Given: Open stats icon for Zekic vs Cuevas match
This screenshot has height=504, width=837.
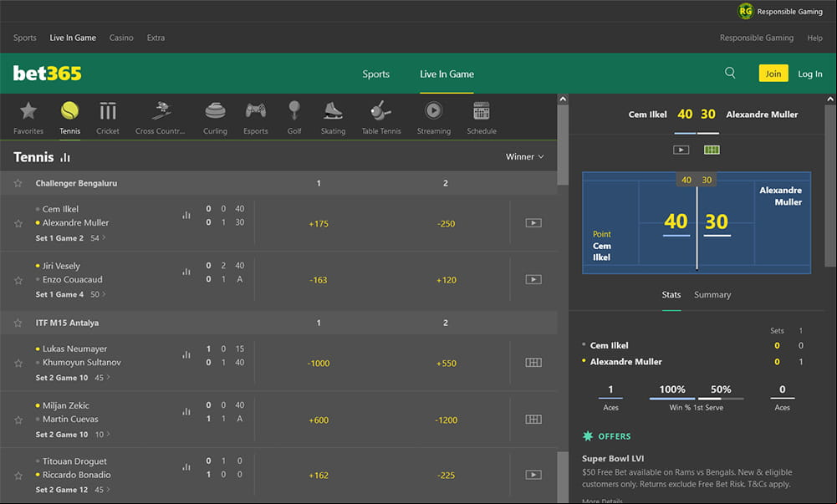Looking at the screenshot, I should (x=186, y=411).
